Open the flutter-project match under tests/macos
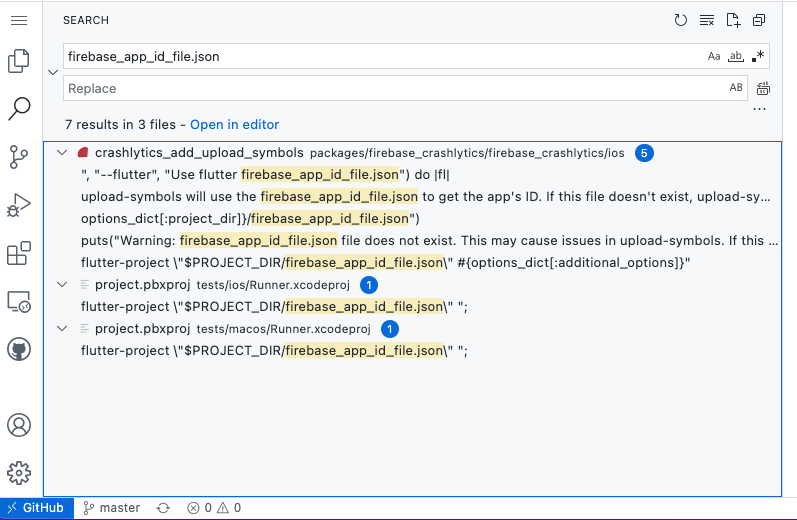Image resolution: width=797 pixels, height=520 pixels. [x=412, y=351]
